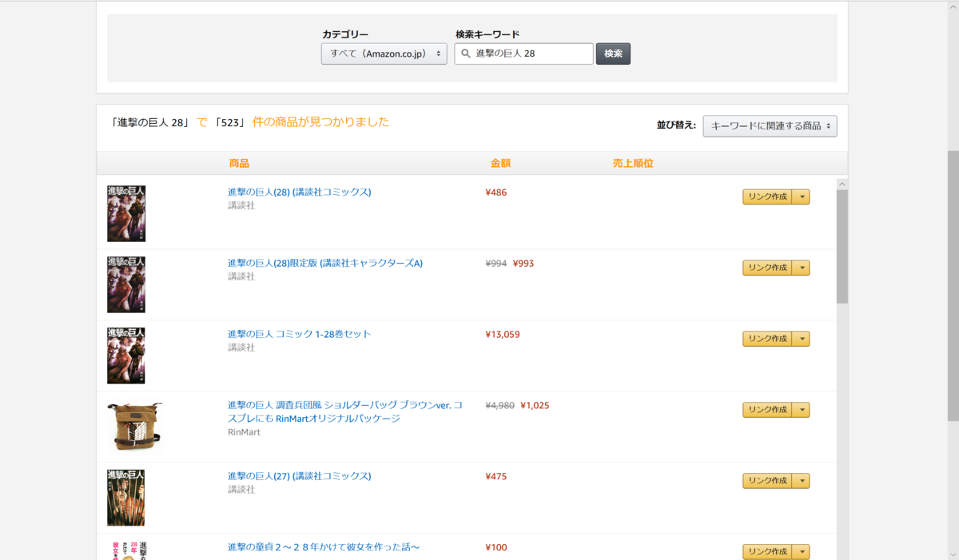The height and width of the screenshot is (560, 959).
Task: Open 進撃の巨人 コミック 1-28巻セット link
Action: click(x=300, y=334)
